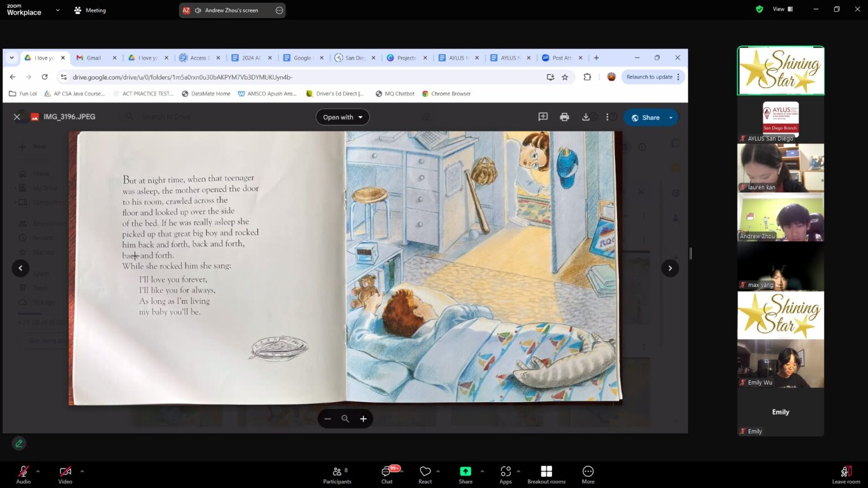The width and height of the screenshot is (868, 488).
Task: Zoom out with the minus button
Action: tap(328, 419)
